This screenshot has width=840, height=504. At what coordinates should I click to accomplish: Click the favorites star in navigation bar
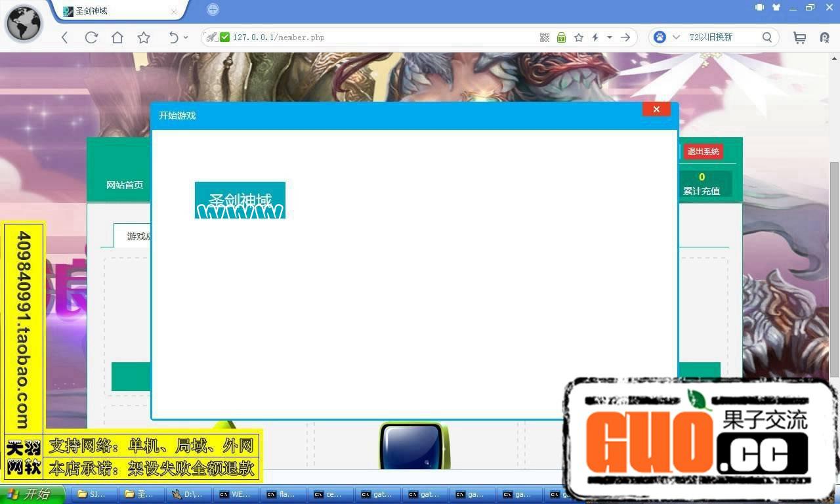coord(144,37)
